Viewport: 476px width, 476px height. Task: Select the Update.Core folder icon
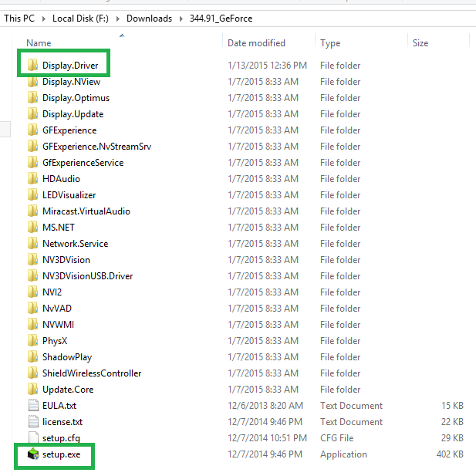click(32, 389)
